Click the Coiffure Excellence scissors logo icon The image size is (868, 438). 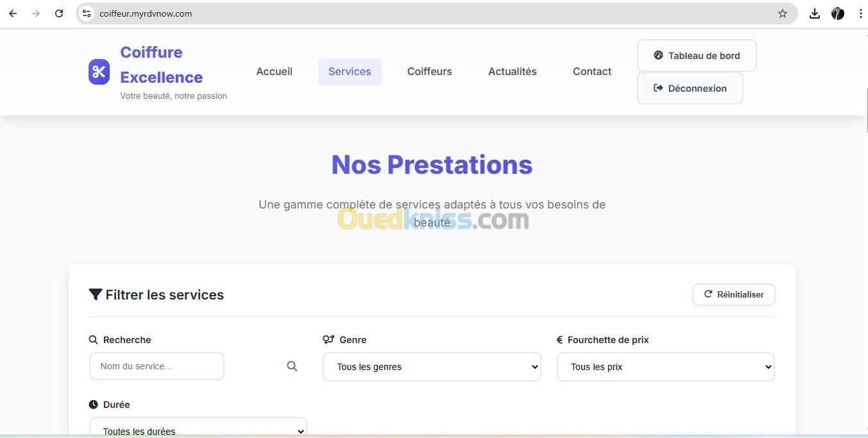point(99,72)
